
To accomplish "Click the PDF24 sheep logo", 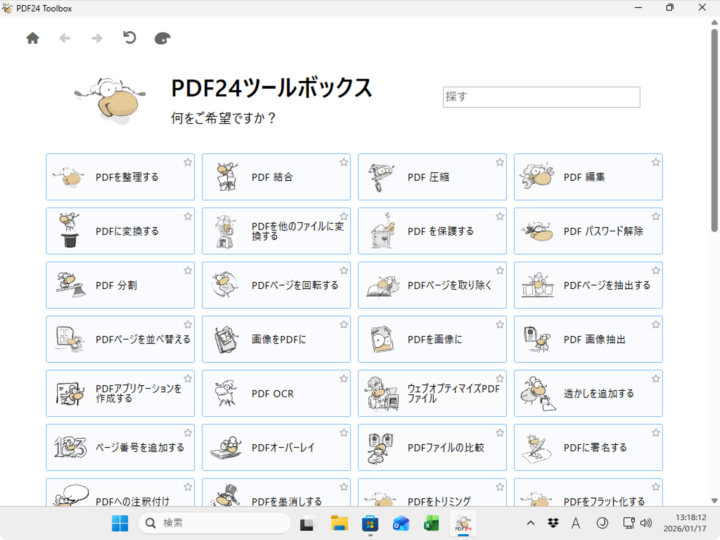I will coord(109,98).
